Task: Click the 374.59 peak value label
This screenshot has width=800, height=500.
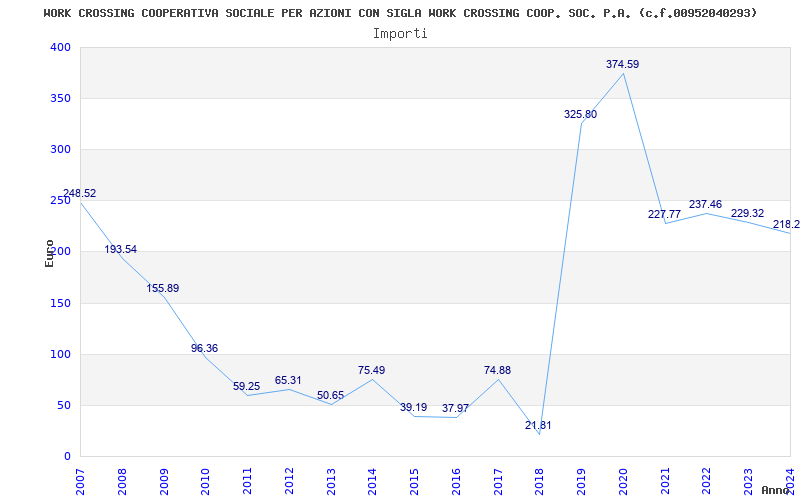Action: coord(622,64)
